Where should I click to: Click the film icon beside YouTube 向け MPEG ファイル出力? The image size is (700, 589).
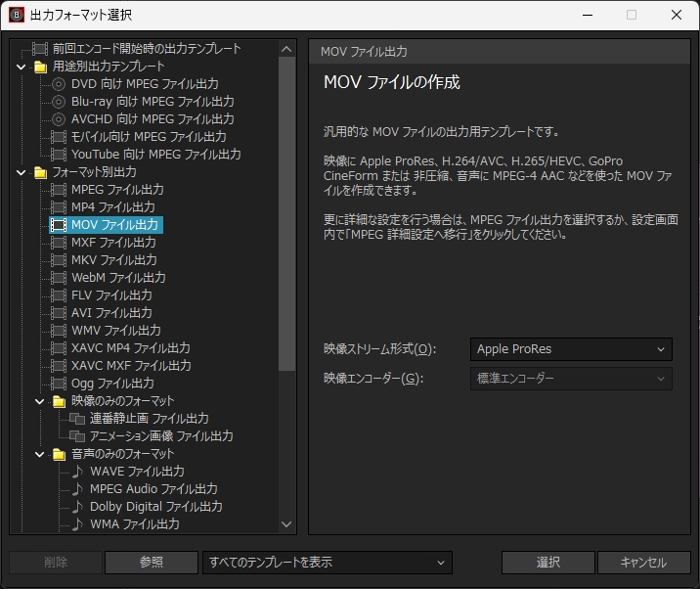tap(59, 155)
